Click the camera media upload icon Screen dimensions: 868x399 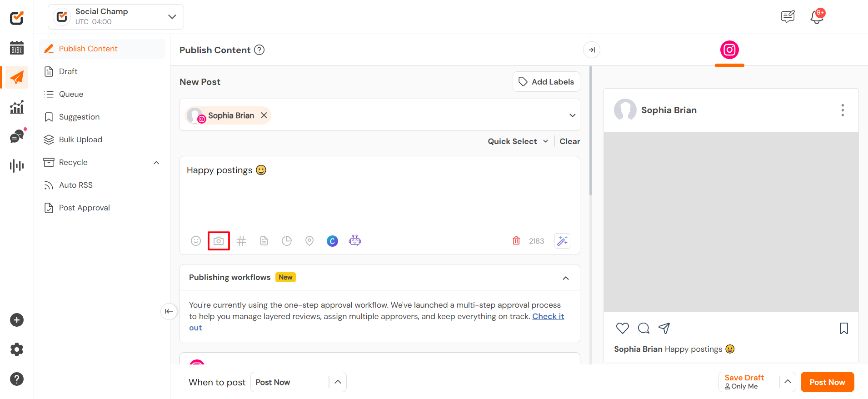pos(219,241)
